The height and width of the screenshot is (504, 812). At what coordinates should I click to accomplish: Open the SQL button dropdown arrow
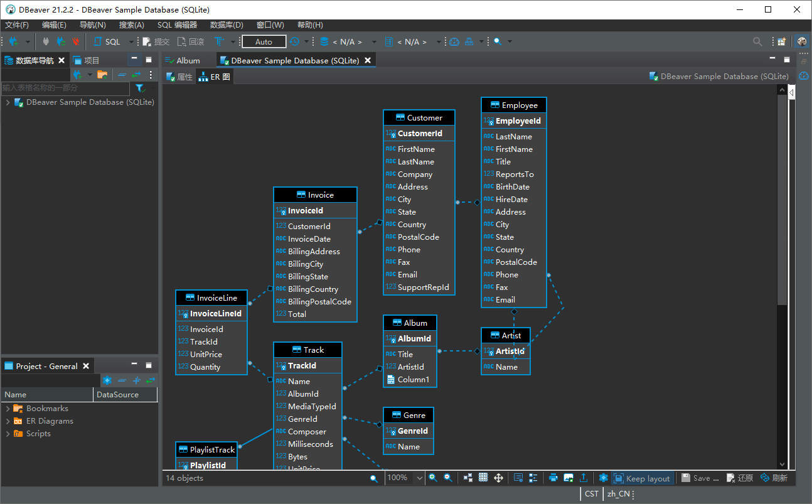point(131,42)
